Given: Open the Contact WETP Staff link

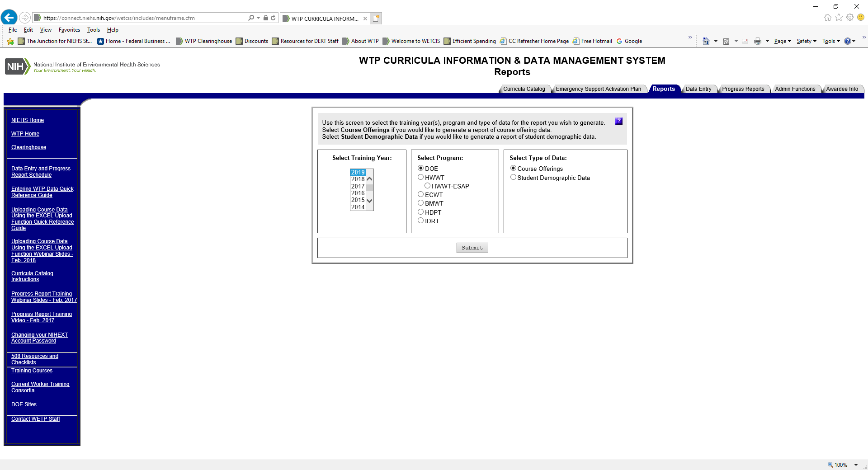Looking at the screenshot, I should [36, 419].
